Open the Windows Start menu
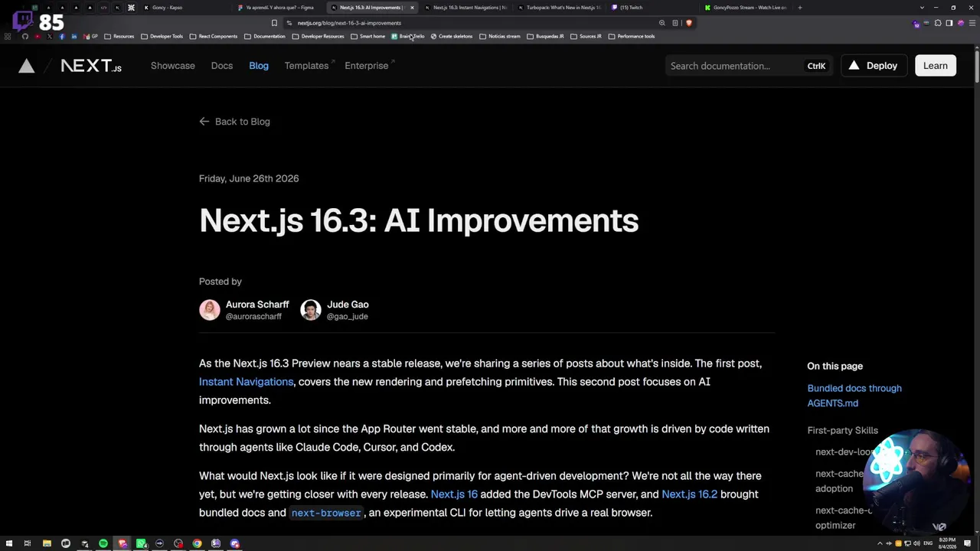 click(8, 544)
